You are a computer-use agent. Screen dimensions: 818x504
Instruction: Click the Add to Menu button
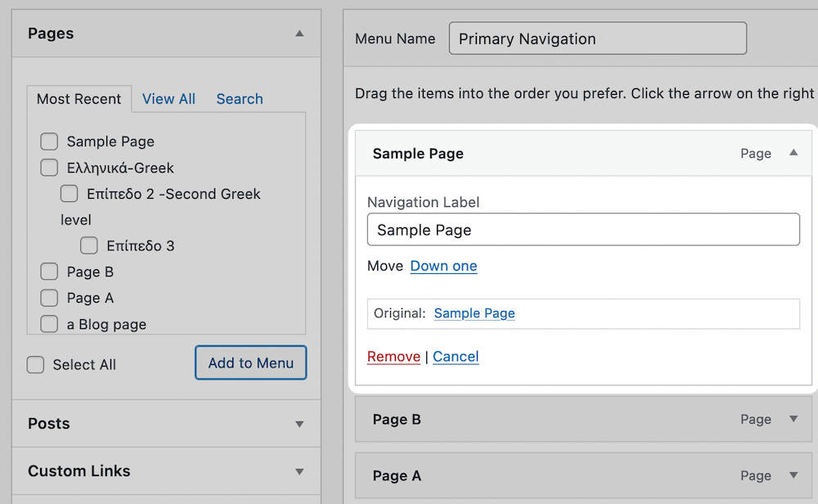(x=250, y=362)
